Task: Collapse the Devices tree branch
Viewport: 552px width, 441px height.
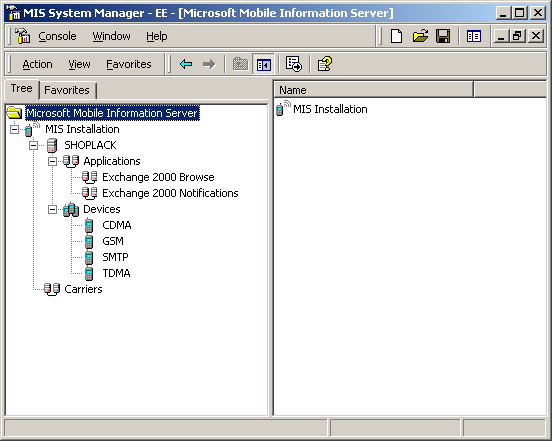Action: pyautogui.click(x=52, y=210)
